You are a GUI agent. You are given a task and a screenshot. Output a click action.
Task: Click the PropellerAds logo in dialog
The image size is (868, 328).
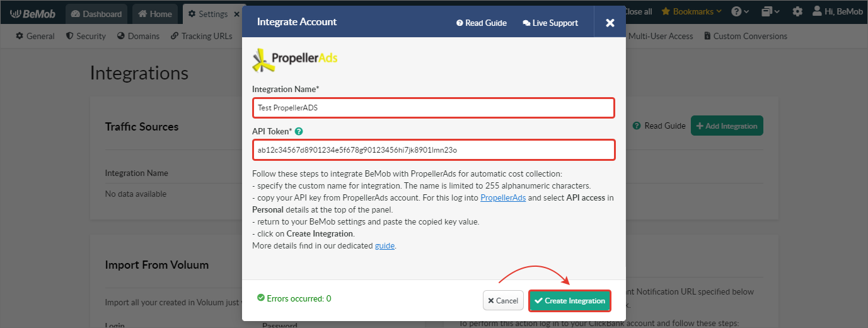295,59
